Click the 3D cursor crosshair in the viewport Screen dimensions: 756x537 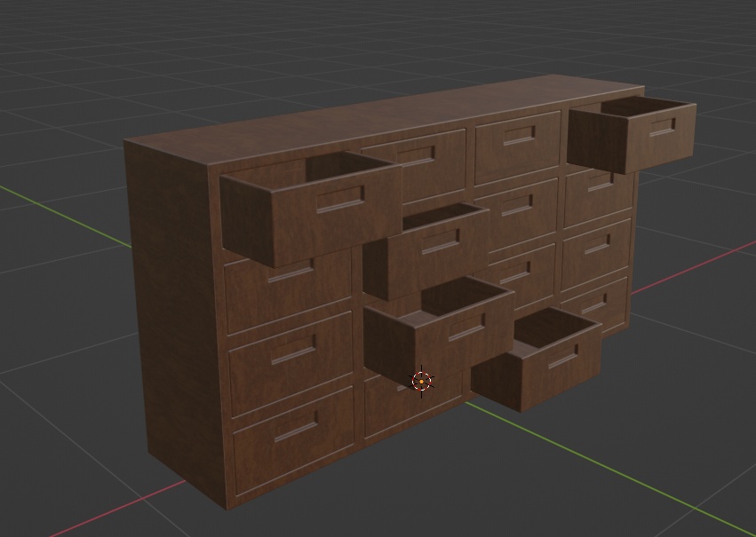pos(422,382)
